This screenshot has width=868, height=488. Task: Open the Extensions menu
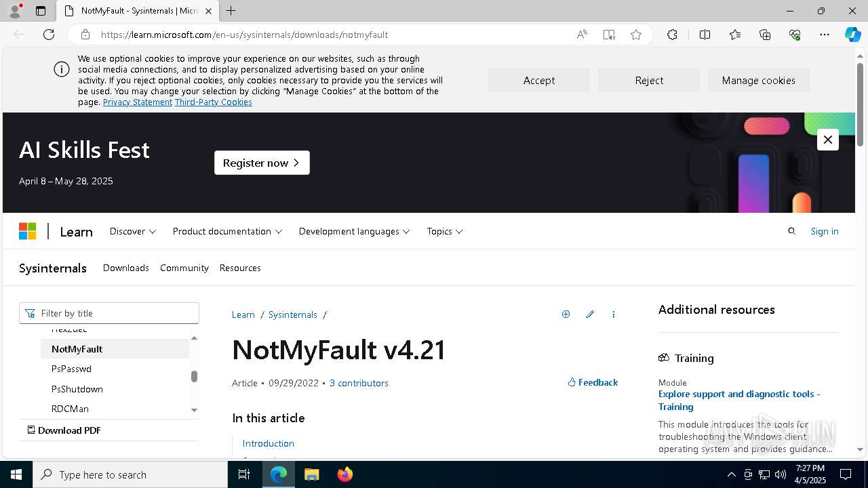[672, 35]
